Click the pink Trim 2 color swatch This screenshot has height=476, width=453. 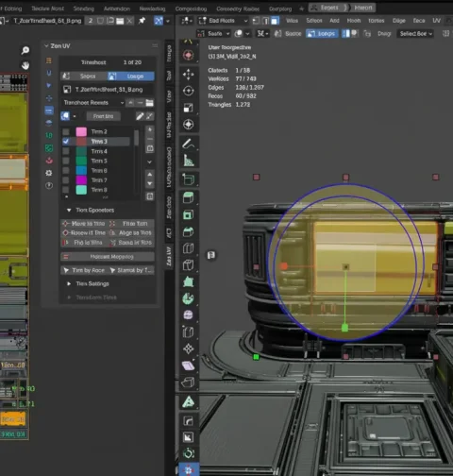click(81, 131)
